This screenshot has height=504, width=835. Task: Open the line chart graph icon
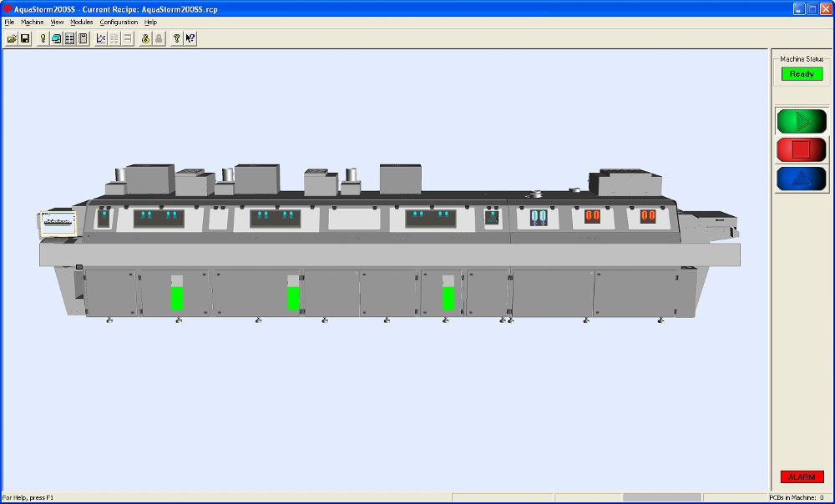pyautogui.click(x=101, y=38)
